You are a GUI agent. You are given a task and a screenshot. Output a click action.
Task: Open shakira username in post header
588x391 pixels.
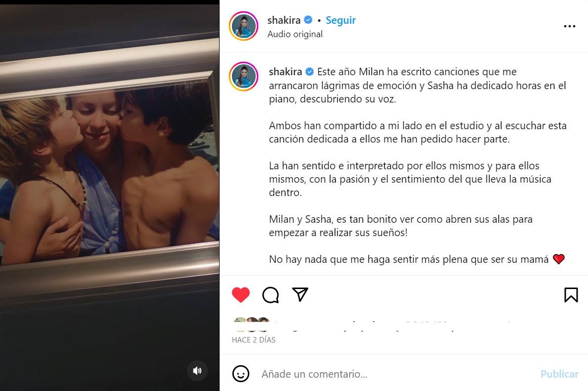pyautogui.click(x=284, y=20)
